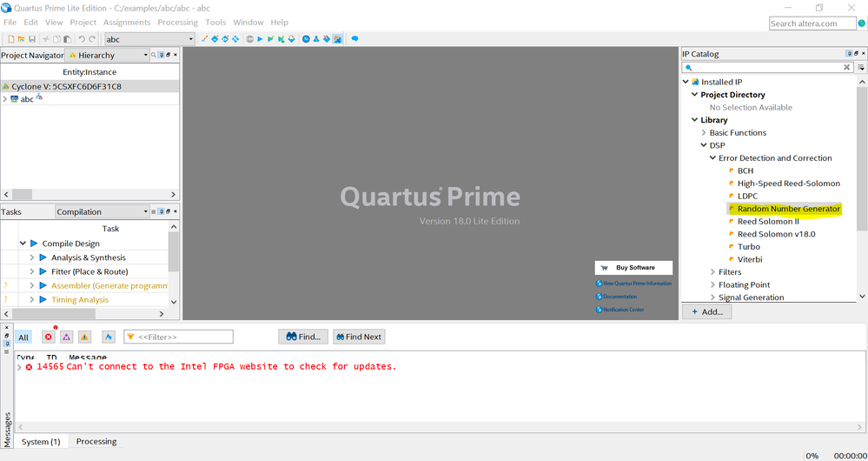868x461 pixels.
Task: Toggle pin on the IP Catalog panel
Action: pyautogui.click(x=849, y=54)
